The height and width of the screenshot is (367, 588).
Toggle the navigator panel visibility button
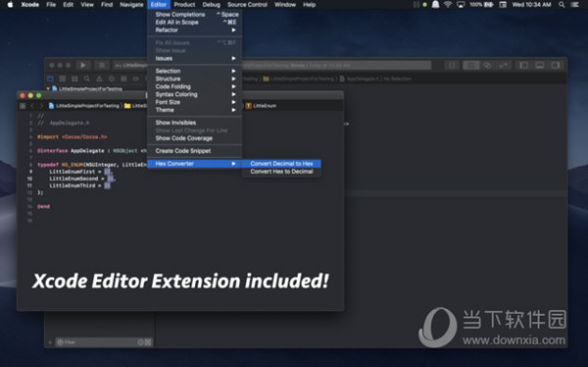coord(523,66)
